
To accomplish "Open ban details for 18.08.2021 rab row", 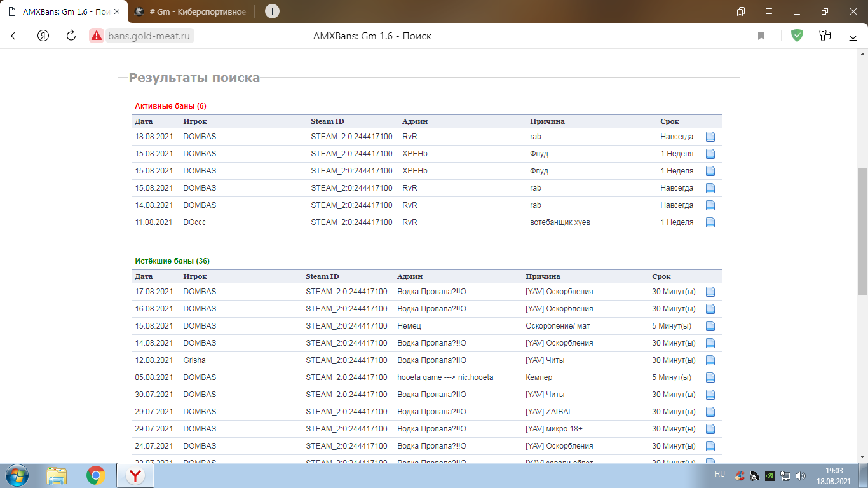I will 710,137.
